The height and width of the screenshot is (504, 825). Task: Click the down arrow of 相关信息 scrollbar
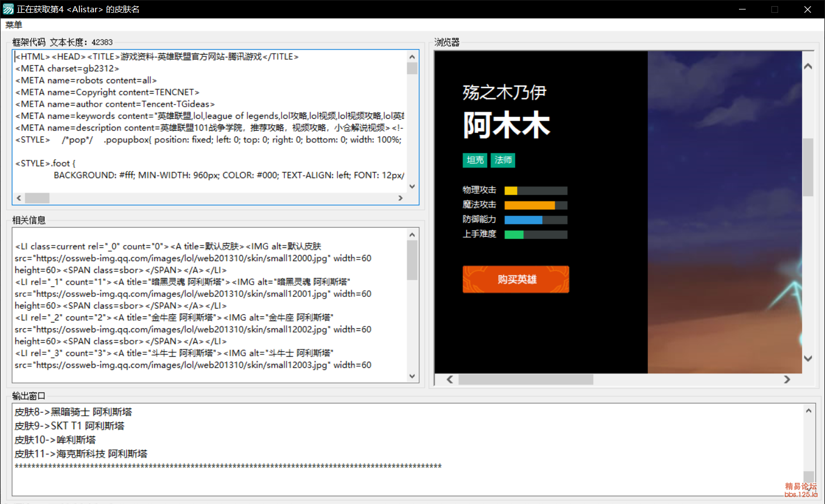tap(412, 376)
